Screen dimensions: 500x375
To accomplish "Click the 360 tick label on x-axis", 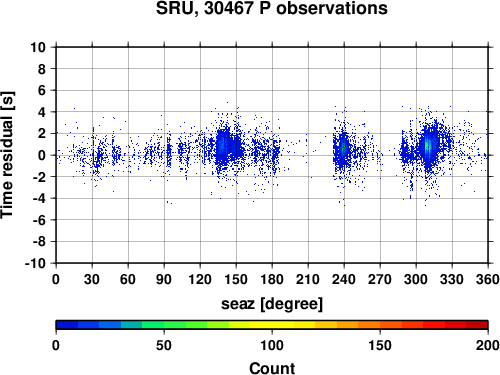I will tap(487, 279).
